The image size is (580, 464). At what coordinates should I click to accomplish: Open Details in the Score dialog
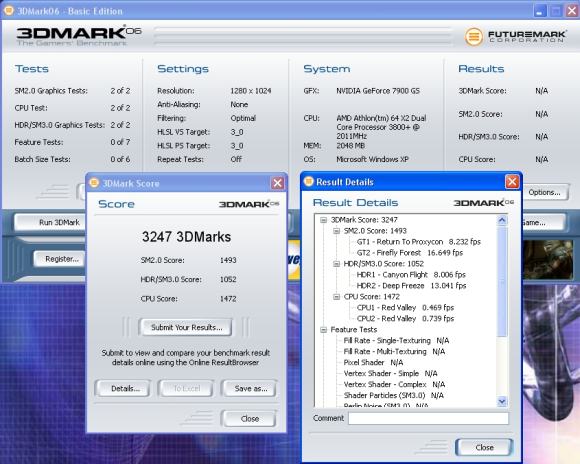123,389
